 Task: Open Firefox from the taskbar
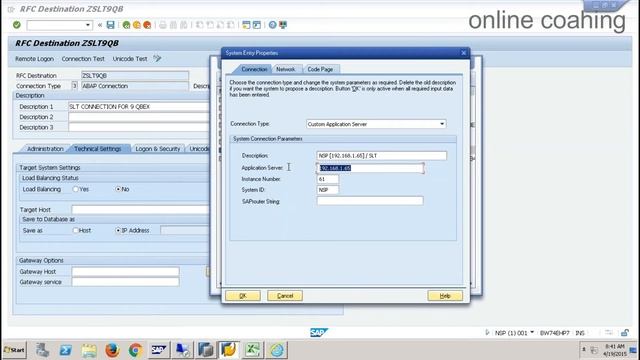click(x=112, y=350)
